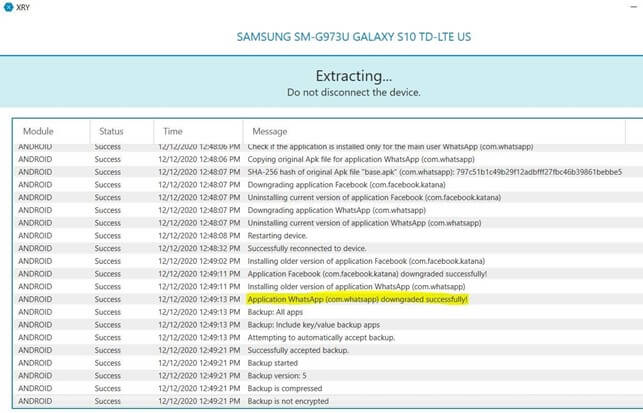Click ANDROID module in 'Backup version: 5' row
The width and height of the screenshot is (643, 413).
[x=35, y=376]
